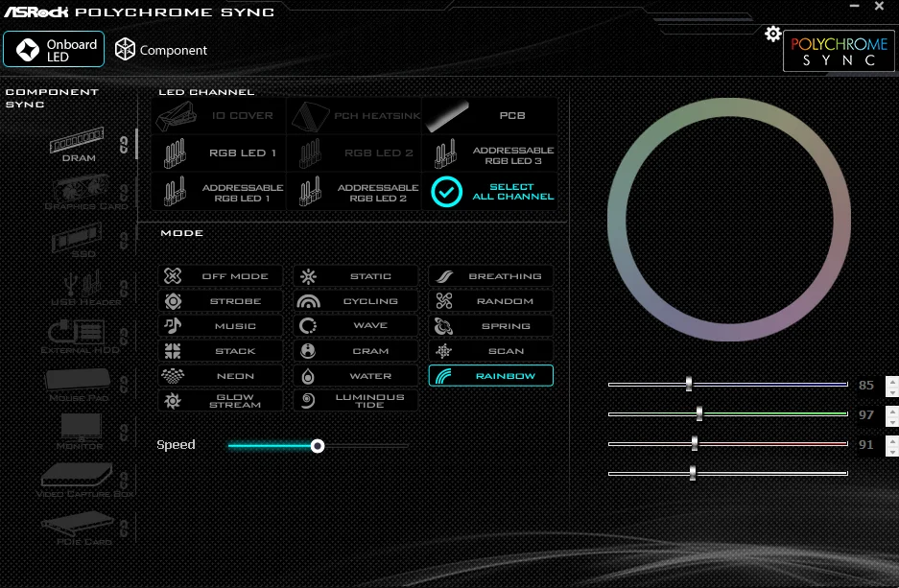Toggle the SSD sync link
The height and width of the screenshot is (588, 899).
click(123, 241)
